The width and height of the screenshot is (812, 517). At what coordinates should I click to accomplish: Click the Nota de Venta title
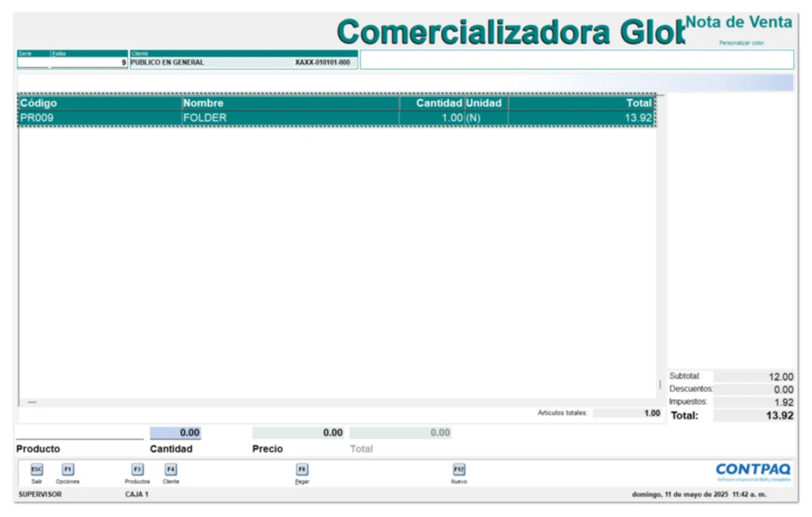coord(738,22)
